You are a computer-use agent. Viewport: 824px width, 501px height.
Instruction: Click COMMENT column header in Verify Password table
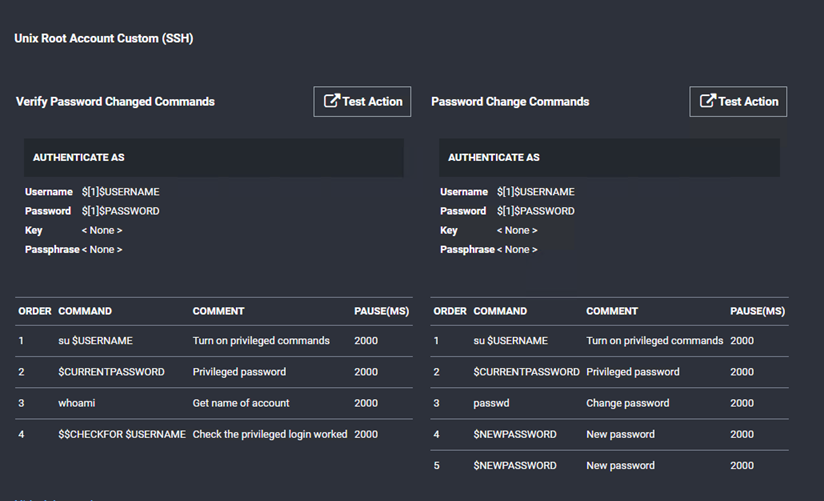coord(218,311)
